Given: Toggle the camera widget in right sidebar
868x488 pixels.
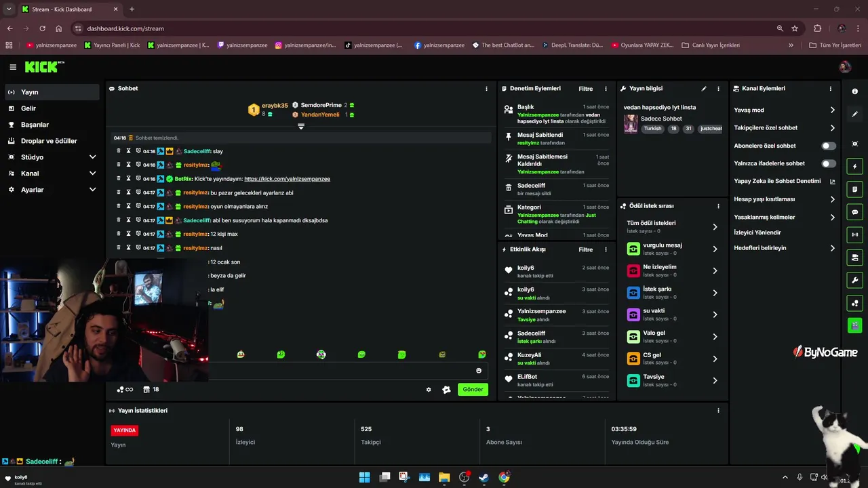Looking at the screenshot, I should 854,258.
